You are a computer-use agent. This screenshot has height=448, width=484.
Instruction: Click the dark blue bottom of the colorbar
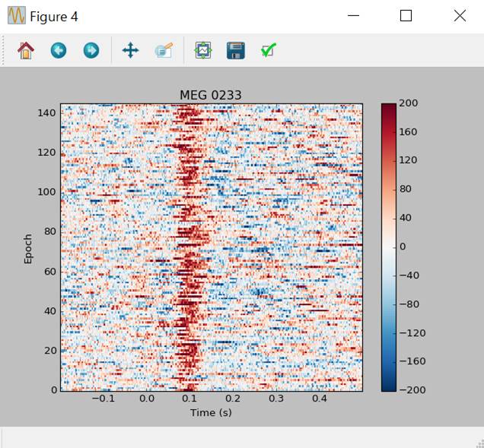pos(388,385)
